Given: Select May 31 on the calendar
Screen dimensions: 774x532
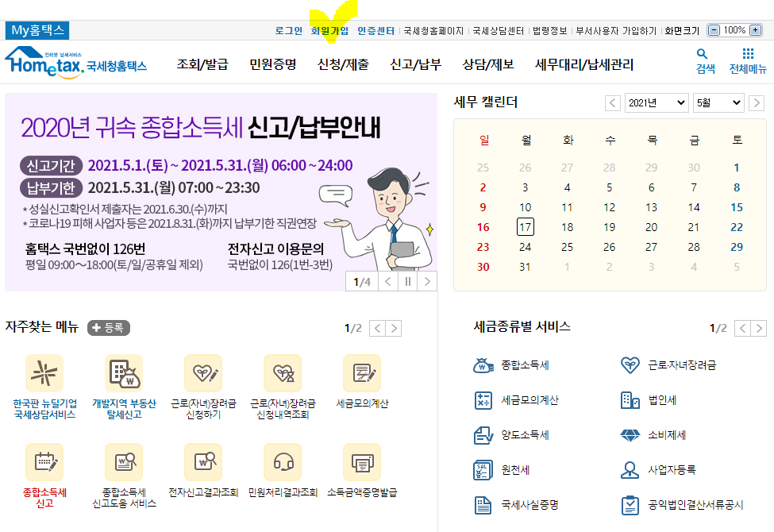Looking at the screenshot, I should tap(526, 267).
